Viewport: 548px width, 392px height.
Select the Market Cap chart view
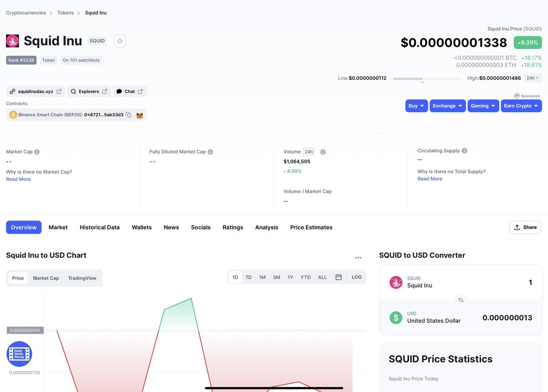46,278
